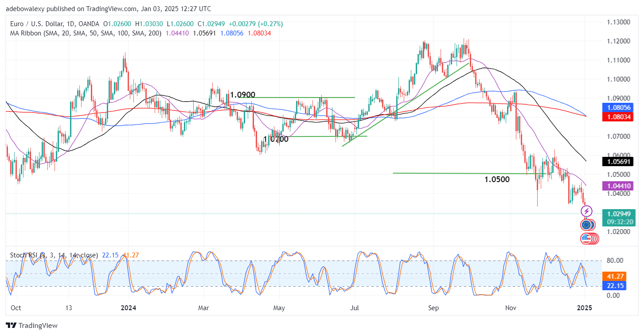The width and height of the screenshot is (644, 335).
Task: Click the United States flag event icon
Action: click(586, 239)
